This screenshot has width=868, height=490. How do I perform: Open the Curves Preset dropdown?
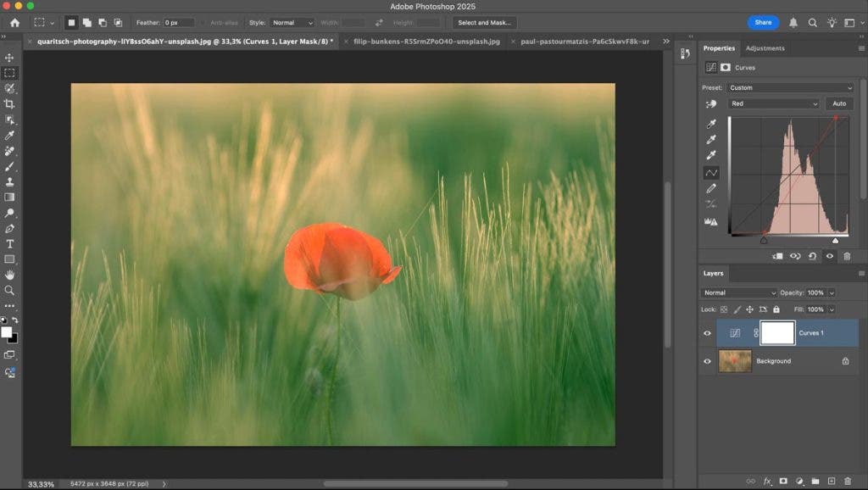click(x=790, y=87)
